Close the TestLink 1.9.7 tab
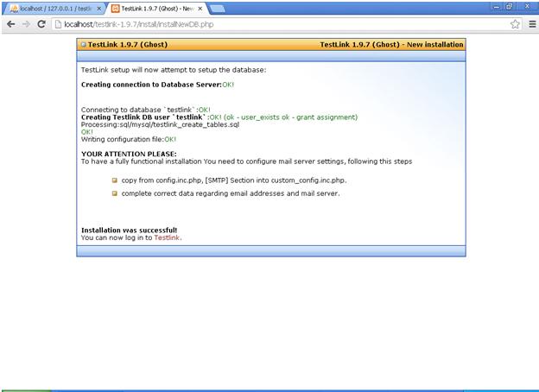 [200, 9]
